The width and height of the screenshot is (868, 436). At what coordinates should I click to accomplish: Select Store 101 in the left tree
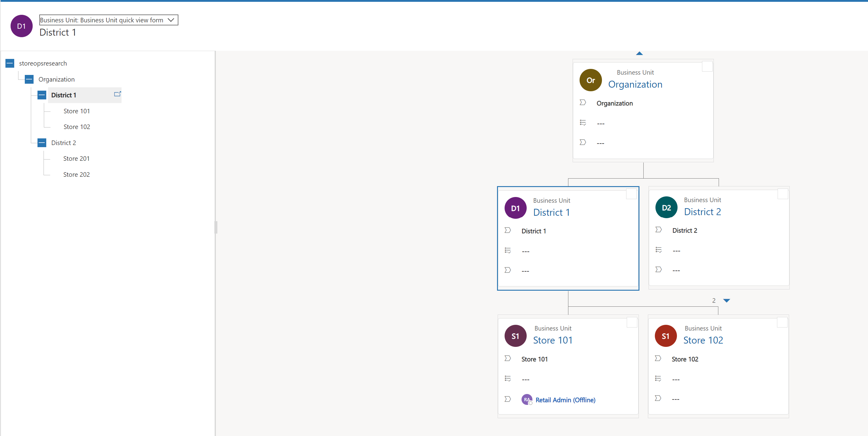coord(77,111)
